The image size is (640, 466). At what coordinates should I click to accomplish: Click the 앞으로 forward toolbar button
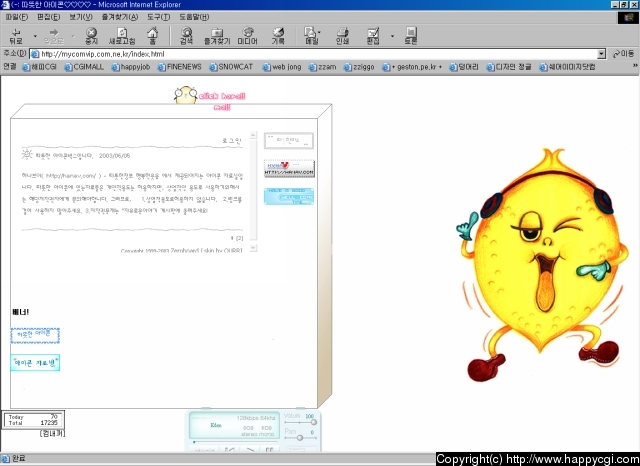[53, 36]
